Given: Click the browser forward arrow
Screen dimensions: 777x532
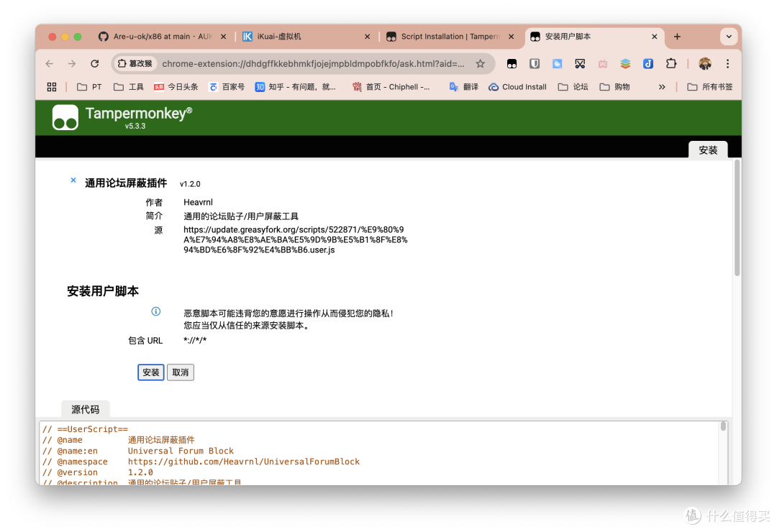Looking at the screenshot, I should 72,63.
